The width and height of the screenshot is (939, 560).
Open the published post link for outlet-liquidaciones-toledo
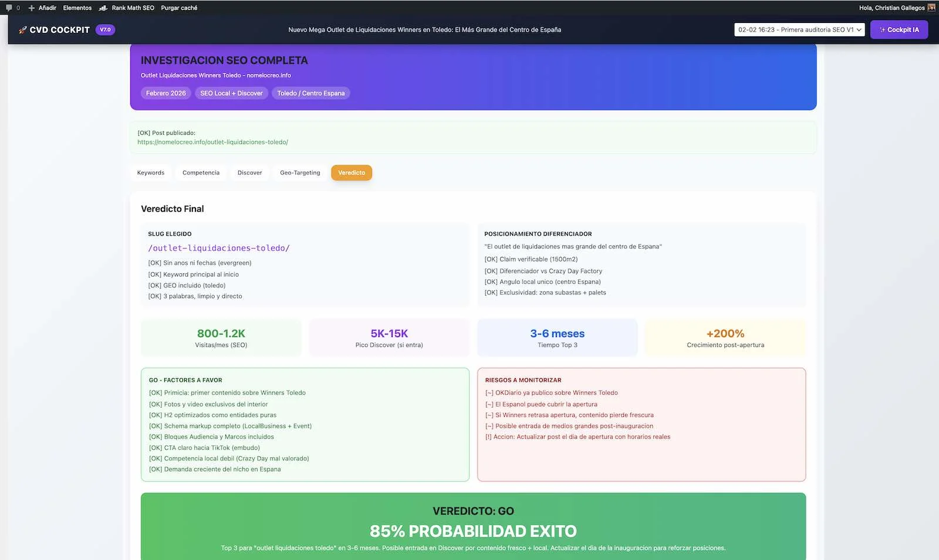[x=212, y=142]
